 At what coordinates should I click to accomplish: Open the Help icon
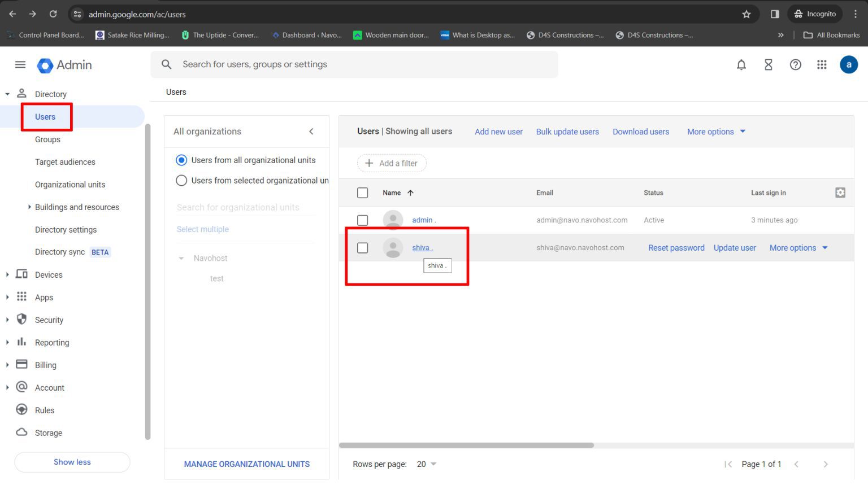pyautogui.click(x=795, y=64)
